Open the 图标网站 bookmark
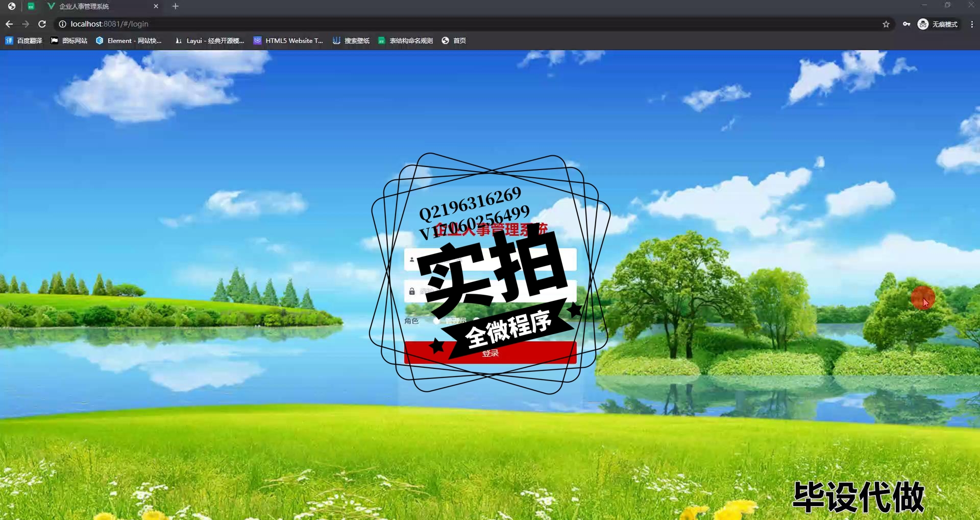Screen dimensions: 980x520 tap(69, 40)
